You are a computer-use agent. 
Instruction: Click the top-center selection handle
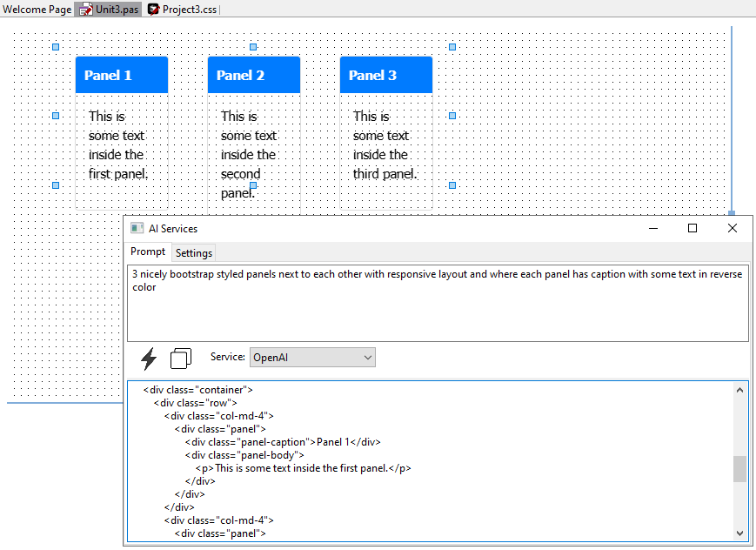click(253, 47)
